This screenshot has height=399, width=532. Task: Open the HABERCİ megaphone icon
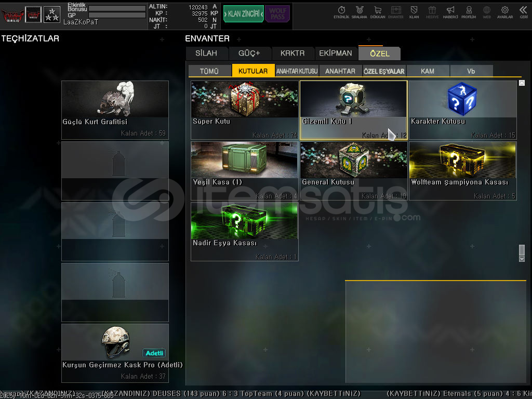(x=450, y=12)
